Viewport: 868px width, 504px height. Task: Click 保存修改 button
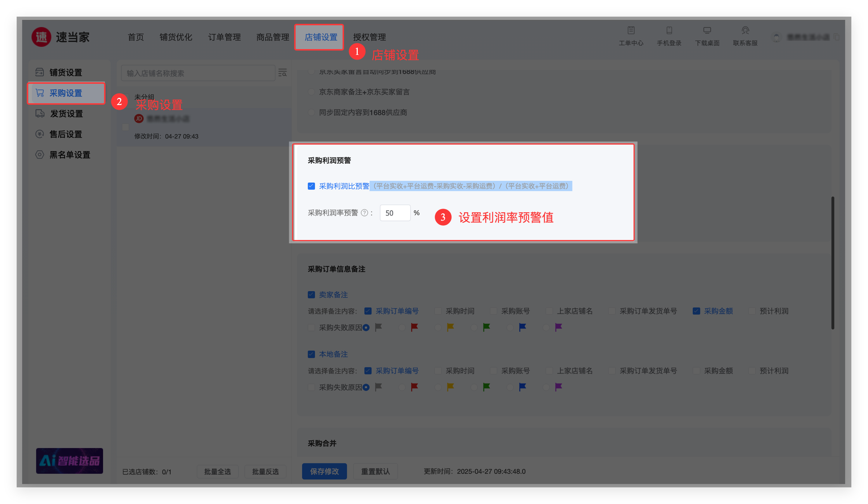tap(324, 472)
